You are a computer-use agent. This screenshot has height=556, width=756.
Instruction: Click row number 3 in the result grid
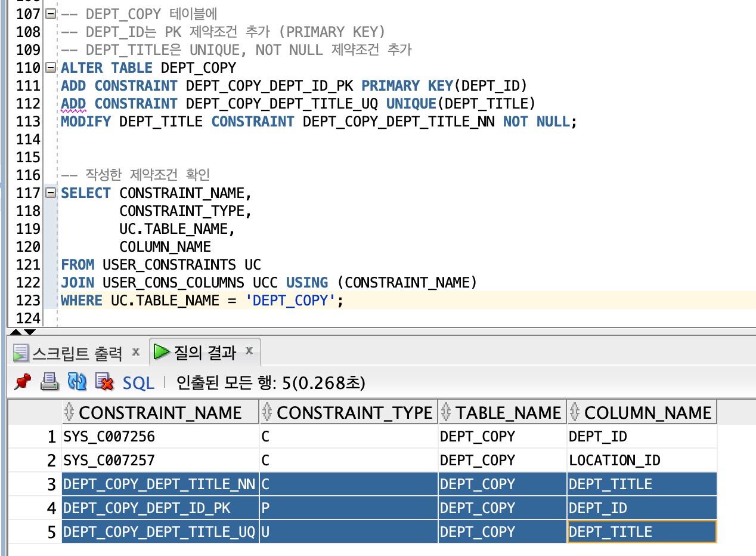click(x=35, y=484)
